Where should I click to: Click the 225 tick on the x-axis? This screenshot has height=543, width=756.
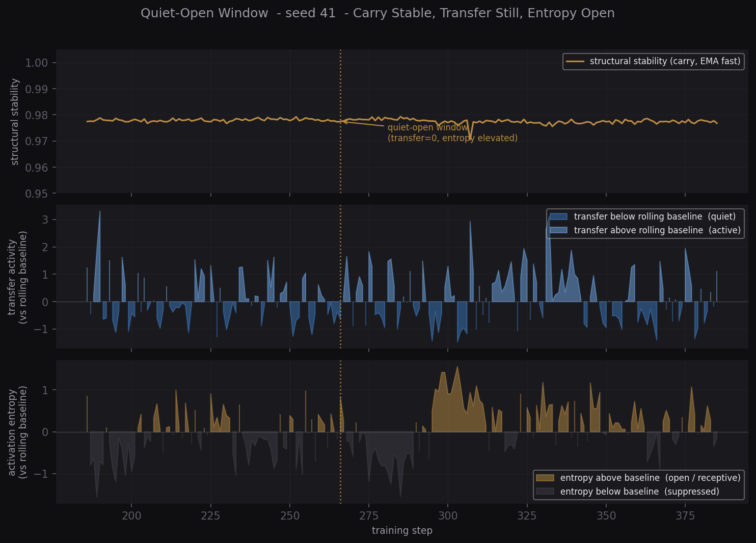click(210, 516)
